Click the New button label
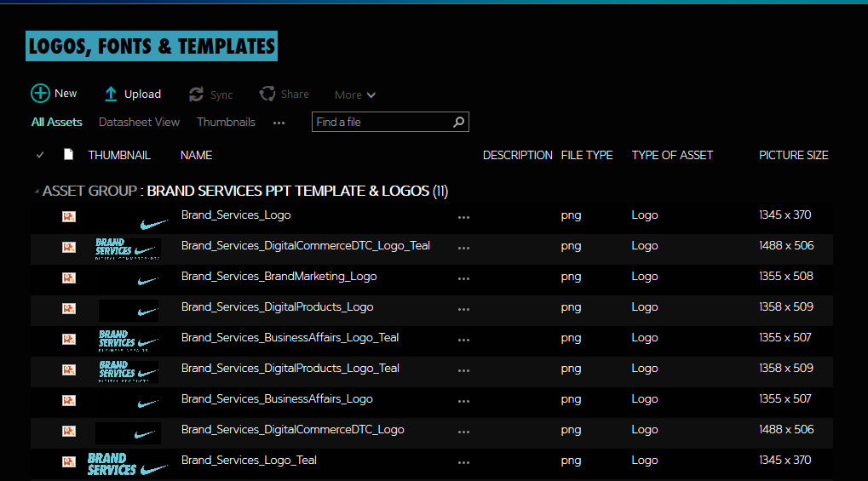The width and height of the screenshot is (868, 481). tap(66, 94)
